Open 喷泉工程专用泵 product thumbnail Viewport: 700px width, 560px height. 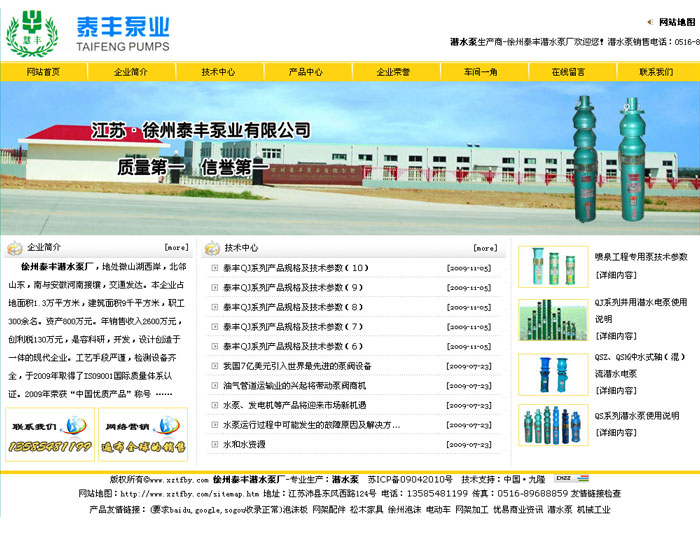click(x=553, y=267)
